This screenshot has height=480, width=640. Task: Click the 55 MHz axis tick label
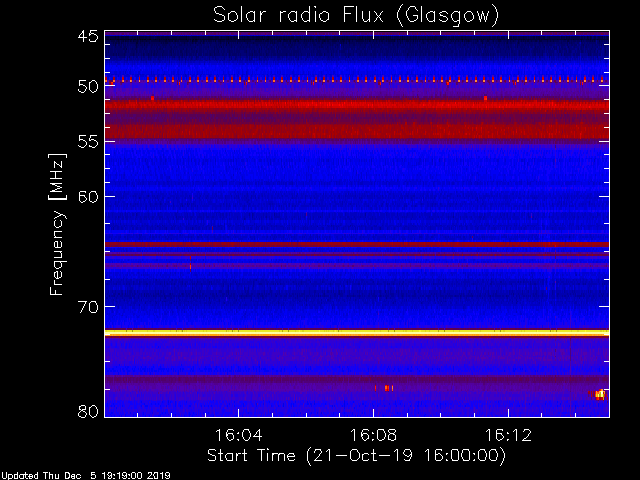[88, 142]
